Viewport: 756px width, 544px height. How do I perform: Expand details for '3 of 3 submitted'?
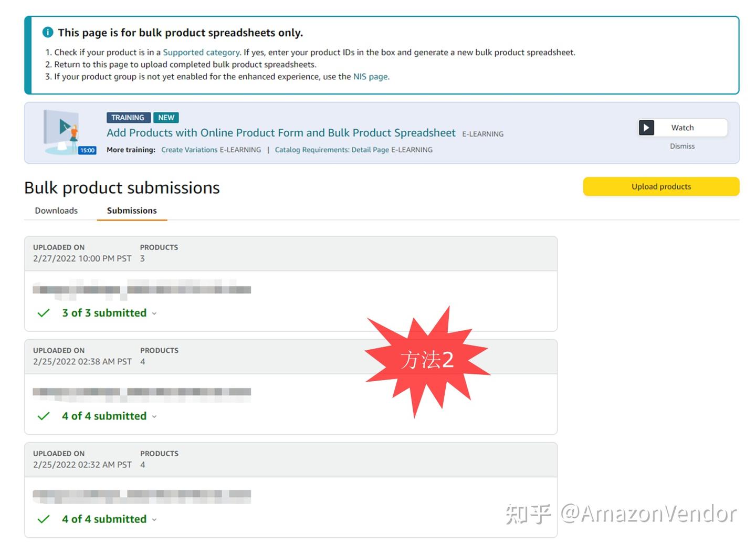click(x=154, y=313)
